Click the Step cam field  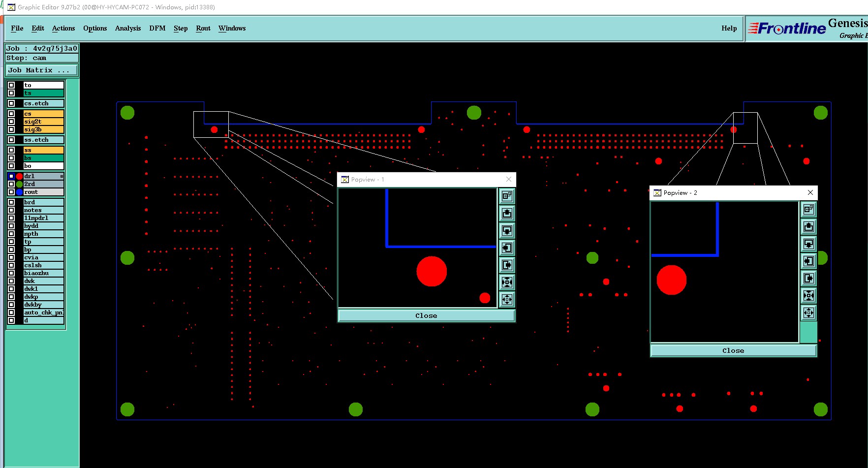42,58
